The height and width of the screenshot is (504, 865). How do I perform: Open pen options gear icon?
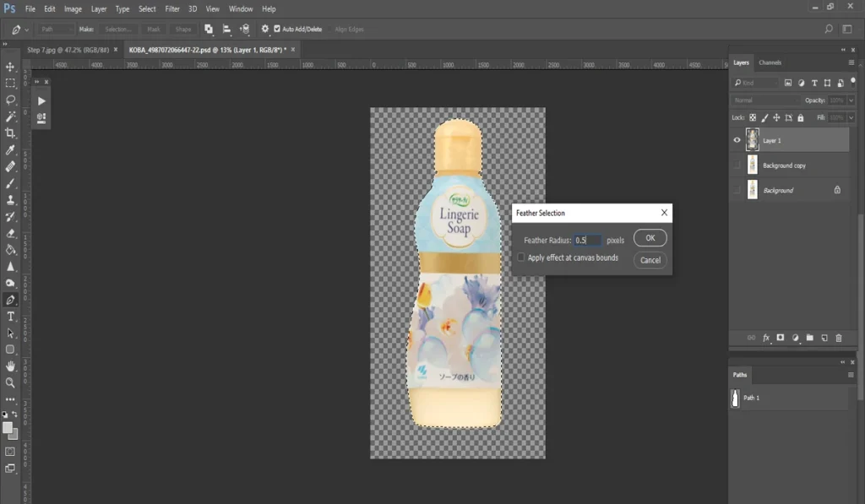click(x=264, y=30)
